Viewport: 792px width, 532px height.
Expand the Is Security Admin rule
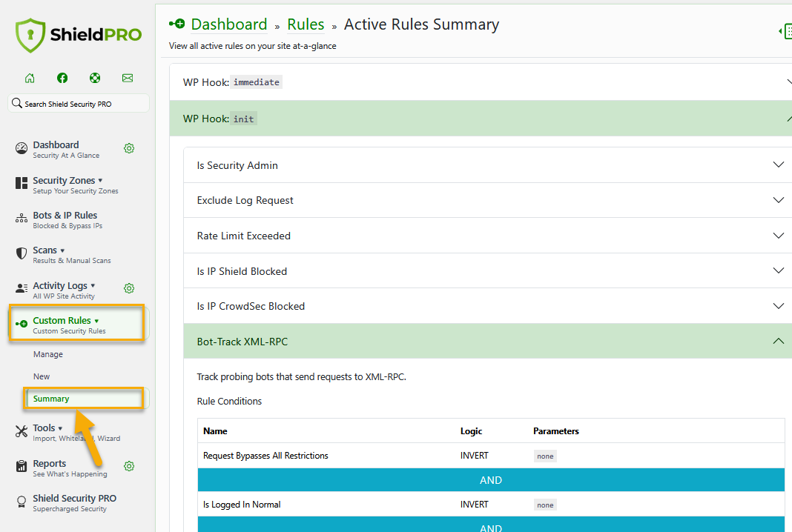487,165
